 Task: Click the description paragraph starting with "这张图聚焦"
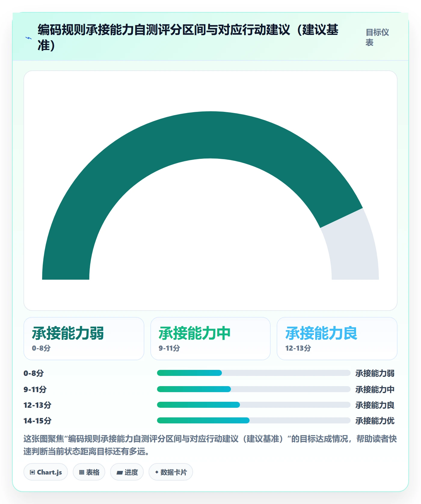(x=210, y=445)
